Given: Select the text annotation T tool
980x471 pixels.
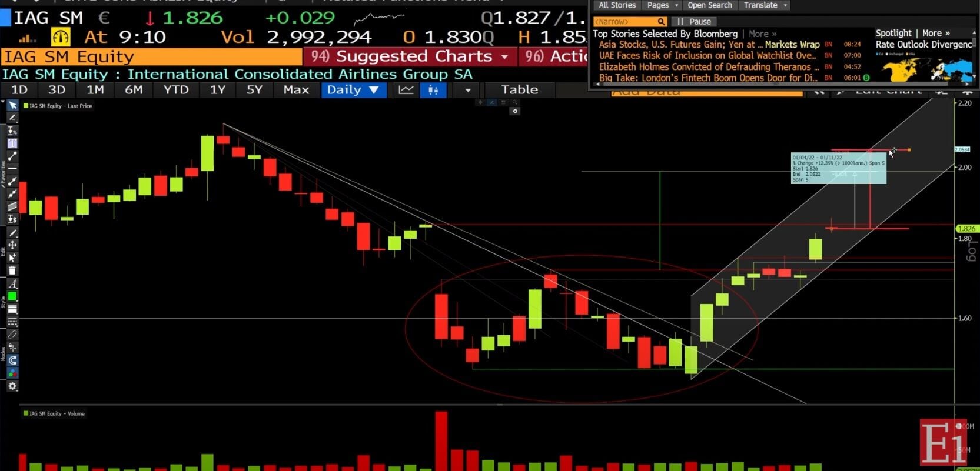Looking at the screenshot, I should coord(12,143).
